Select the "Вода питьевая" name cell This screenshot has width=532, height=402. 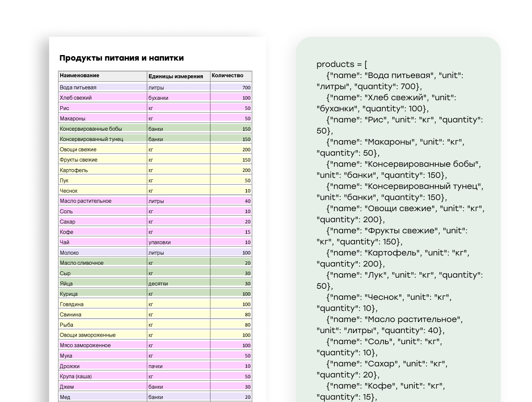78,88
